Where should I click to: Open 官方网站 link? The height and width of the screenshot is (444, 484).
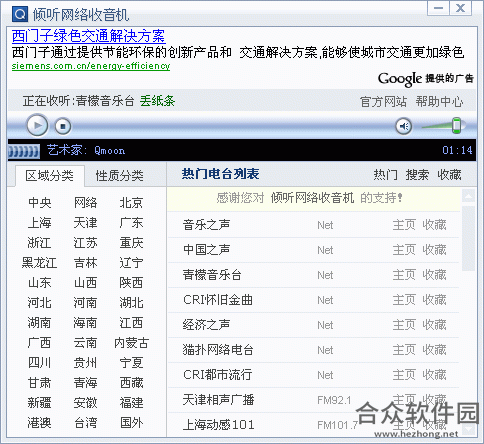click(x=383, y=101)
